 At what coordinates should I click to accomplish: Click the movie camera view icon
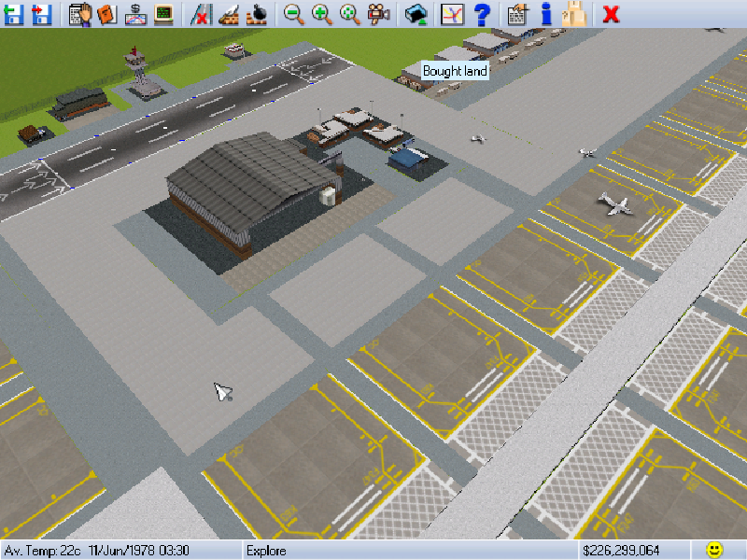pos(378,13)
